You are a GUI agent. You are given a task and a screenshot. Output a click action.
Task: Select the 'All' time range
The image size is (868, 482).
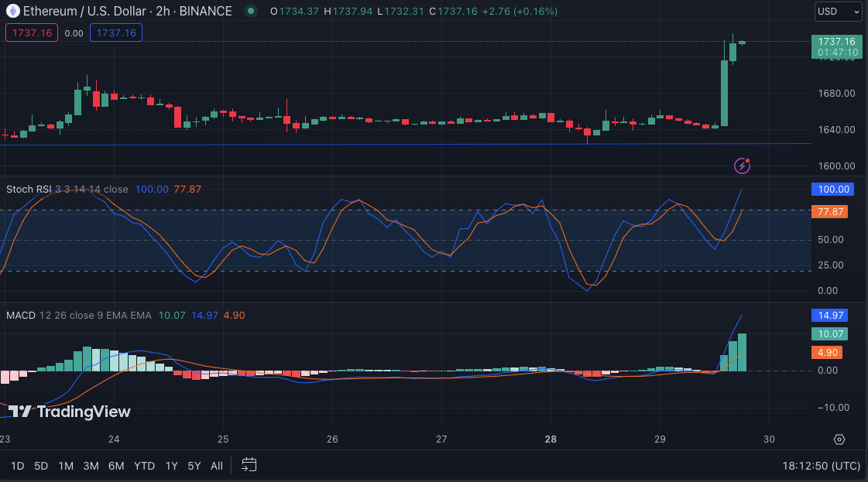[x=216, y=465]
